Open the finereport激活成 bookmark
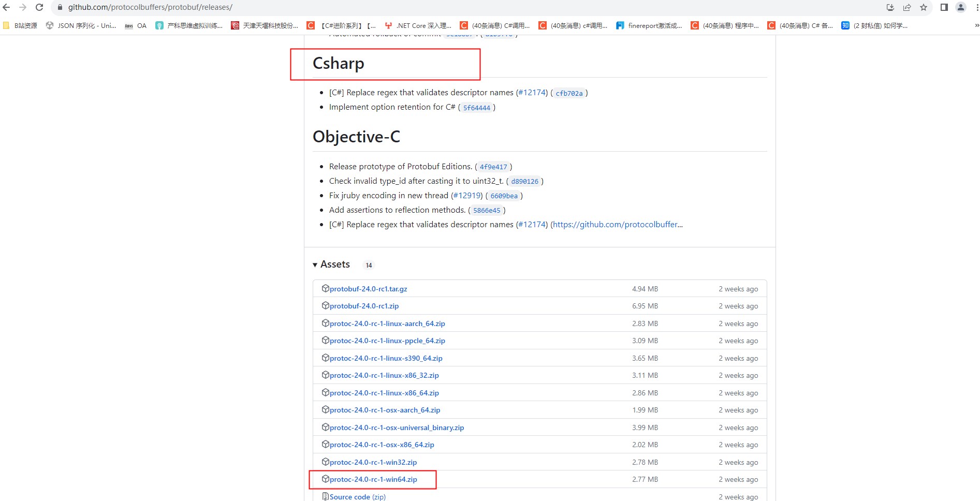The width and height of the screenshot is (980, 501). [x=649, y=25]
